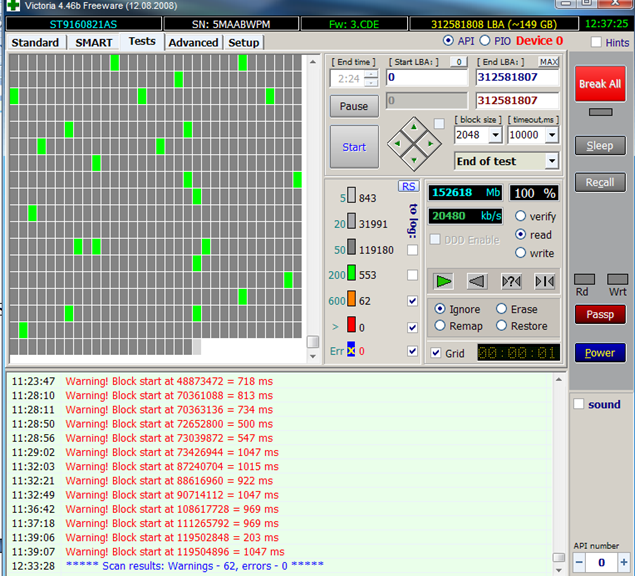Select the write test mode
The width and height of the screenshot is (636, 577).
coord(520,253)
